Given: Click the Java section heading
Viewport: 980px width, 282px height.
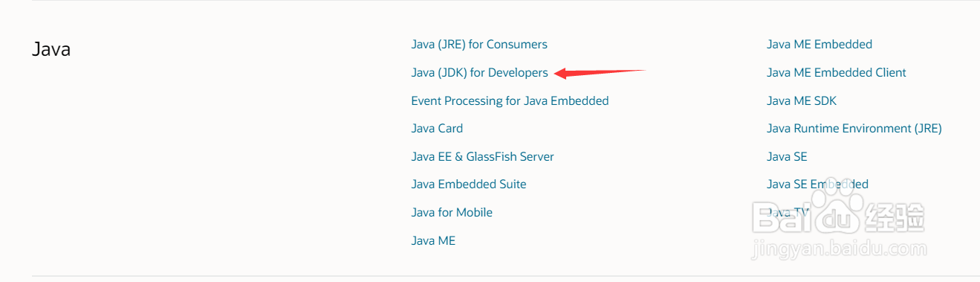Looking at the screenshot, I should 51,50.
